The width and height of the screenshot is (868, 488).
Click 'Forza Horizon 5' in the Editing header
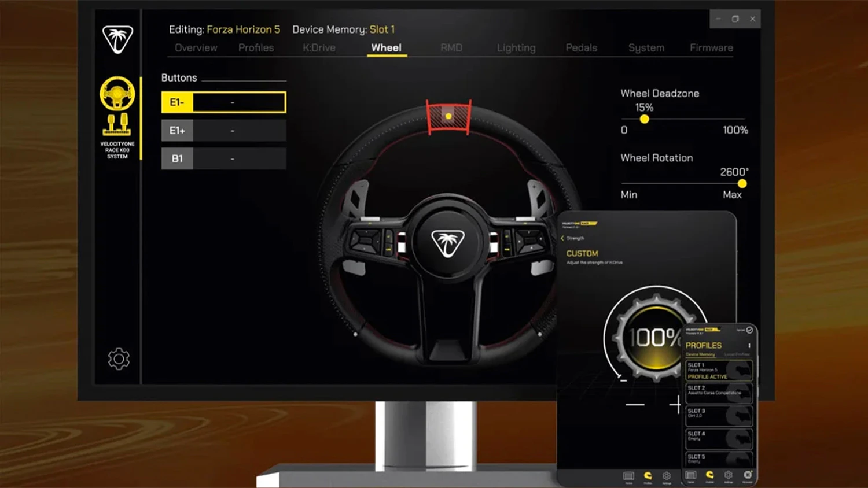(x=244, y=29)
